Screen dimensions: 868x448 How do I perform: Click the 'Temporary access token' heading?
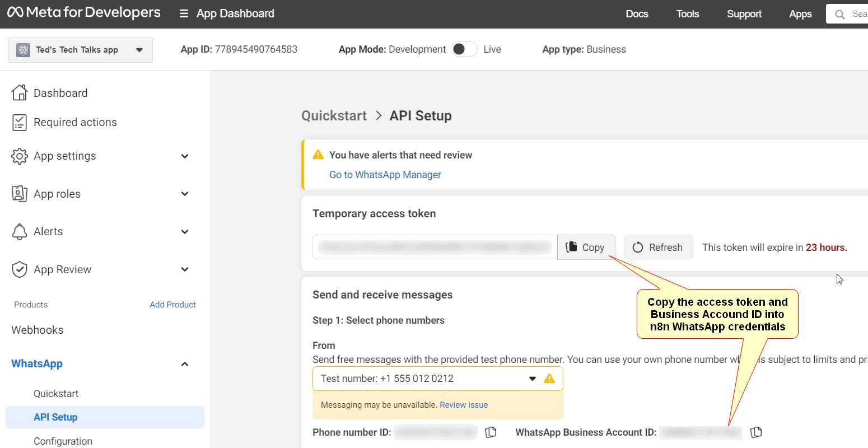(x=374, y=213)
